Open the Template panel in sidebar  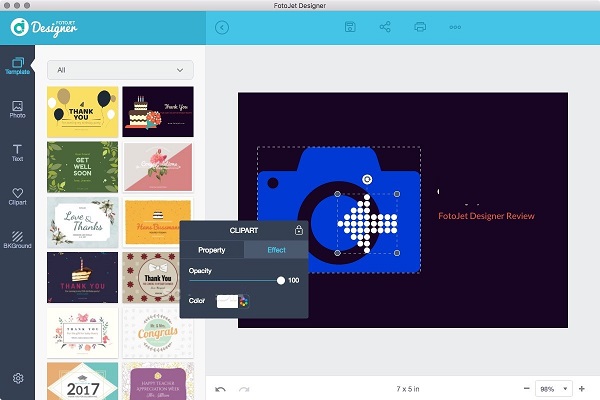click(x=17, y=66)
